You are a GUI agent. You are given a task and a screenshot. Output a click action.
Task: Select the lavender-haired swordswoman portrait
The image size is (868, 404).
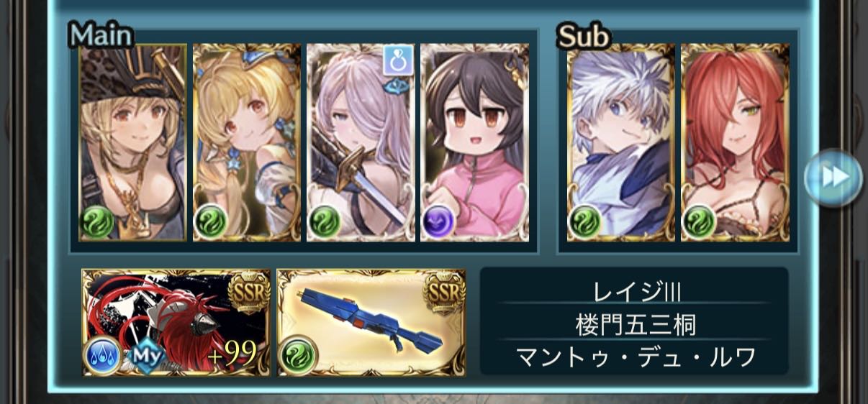(361, 142)
